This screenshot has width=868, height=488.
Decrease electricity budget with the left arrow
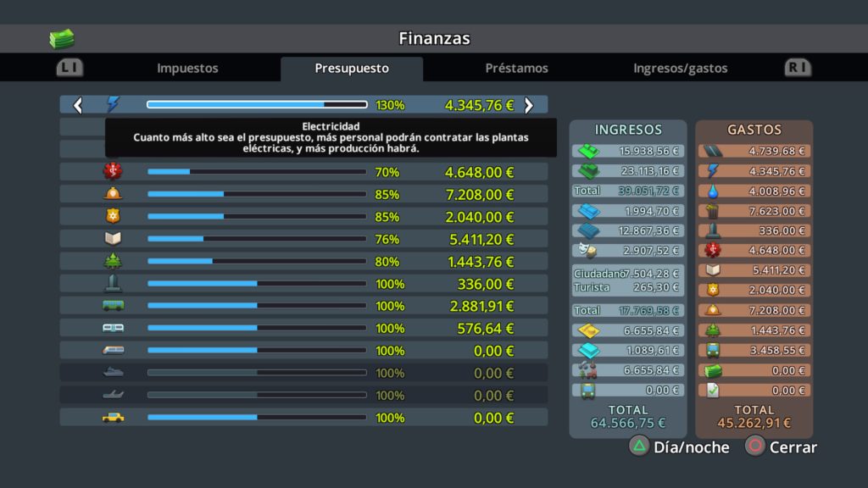pos(78,105)
